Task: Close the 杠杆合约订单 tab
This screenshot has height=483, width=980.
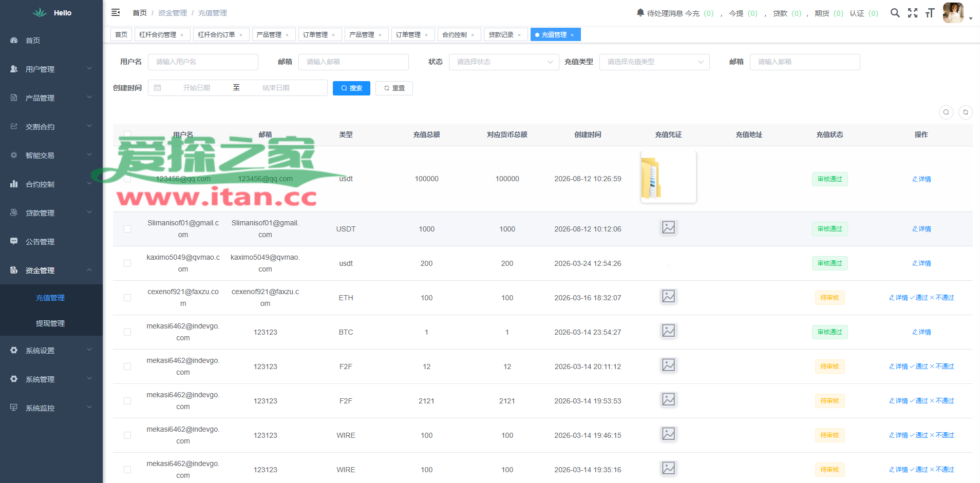Action: click(241, 35)
